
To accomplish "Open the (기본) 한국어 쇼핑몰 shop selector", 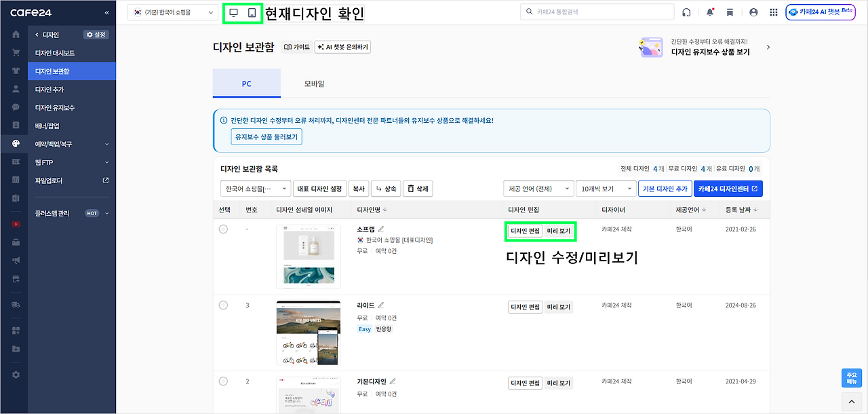I will (173, 12).
